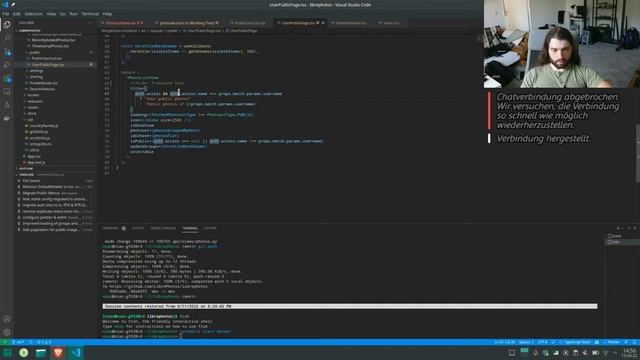Click the Visual Studio Code taskbar icon

[76, 353]
